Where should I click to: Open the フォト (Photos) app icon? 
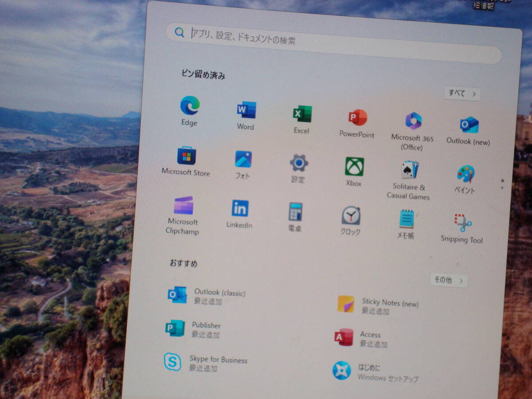(243, 159)
